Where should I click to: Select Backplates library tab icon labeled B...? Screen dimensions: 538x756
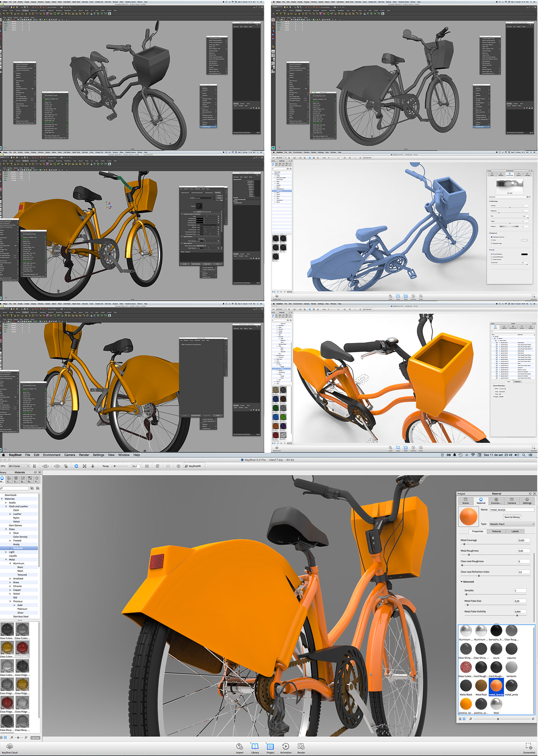23,480
